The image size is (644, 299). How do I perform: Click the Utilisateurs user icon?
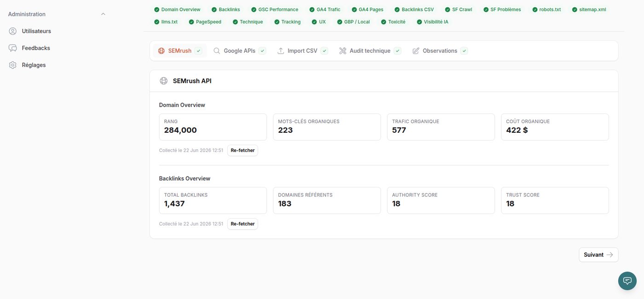[13, 31]
